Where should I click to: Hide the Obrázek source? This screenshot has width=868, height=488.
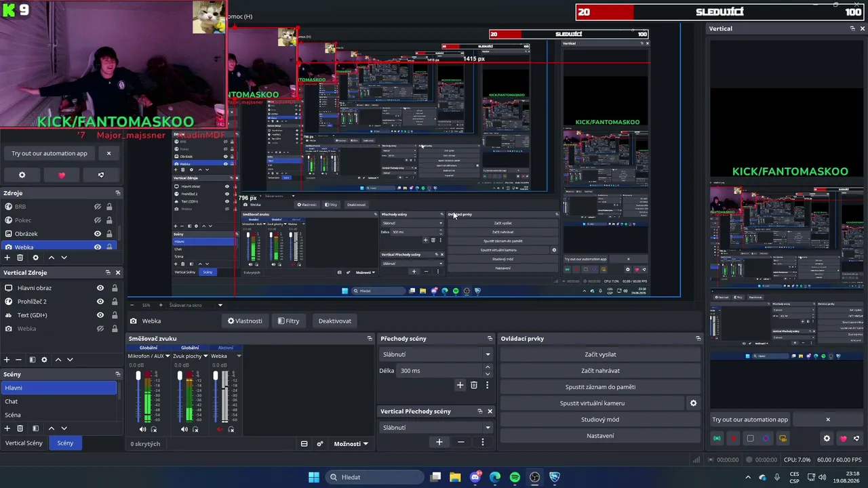(98, 234)
